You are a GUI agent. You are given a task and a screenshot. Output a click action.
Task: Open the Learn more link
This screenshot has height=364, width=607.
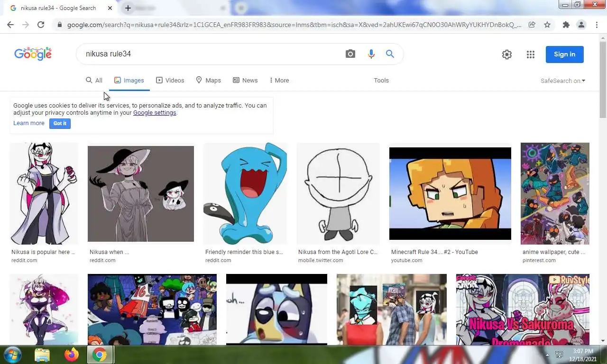click(29, 123)
